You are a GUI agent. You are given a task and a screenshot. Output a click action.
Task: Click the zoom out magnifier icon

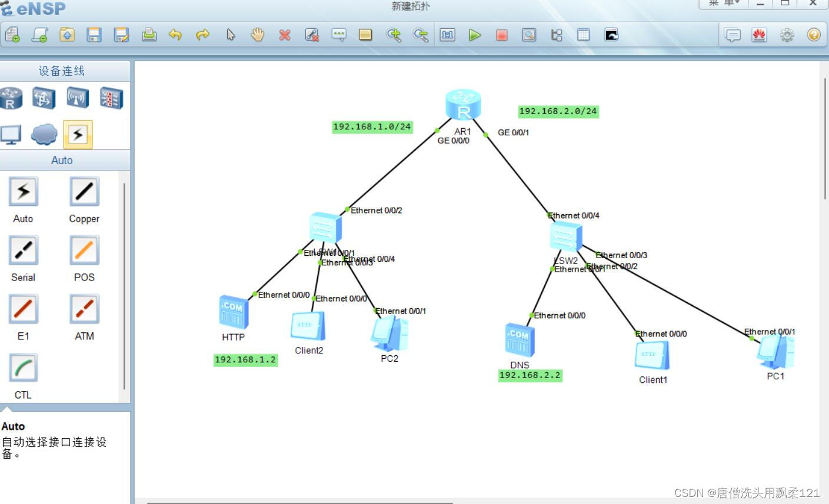[x=421, y=35]
